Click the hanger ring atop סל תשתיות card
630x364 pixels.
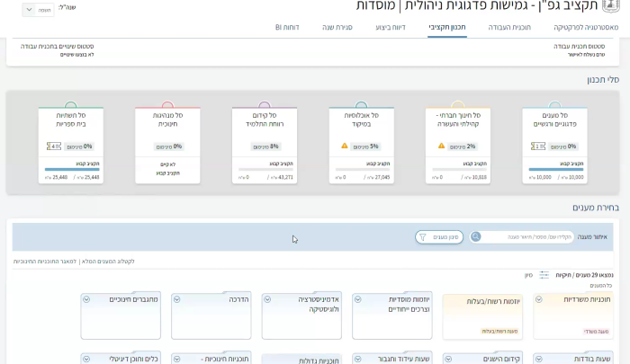coord(71,105)
